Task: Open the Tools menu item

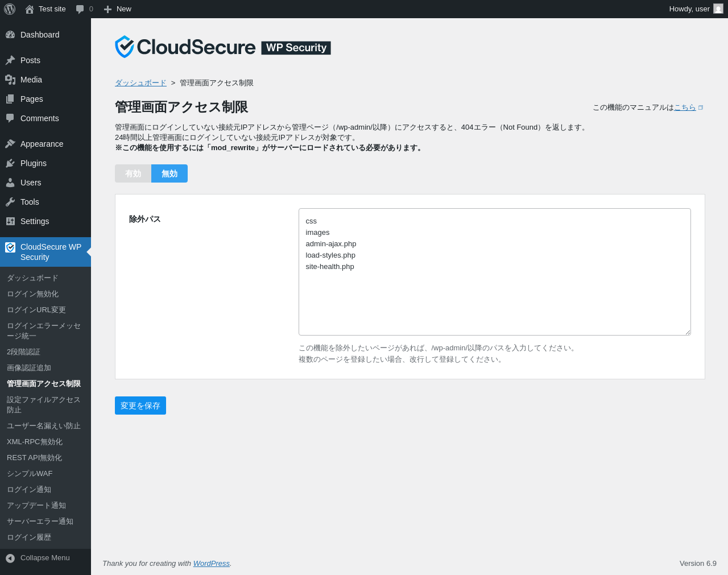Action: [x=45, y=202]
